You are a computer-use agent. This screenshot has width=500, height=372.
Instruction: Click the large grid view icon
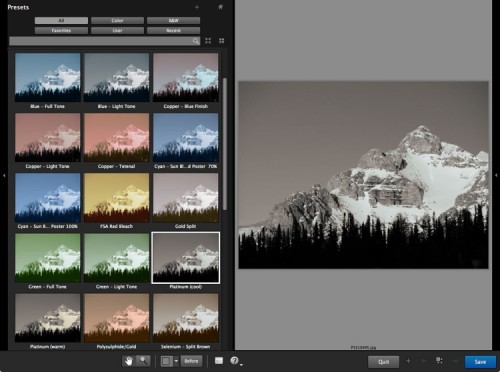point(208,41)
